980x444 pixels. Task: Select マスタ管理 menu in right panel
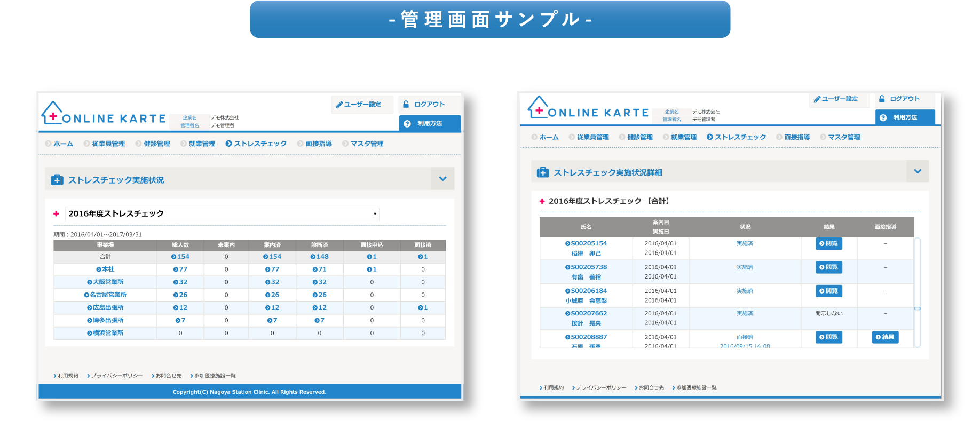[x=843, y=137]
